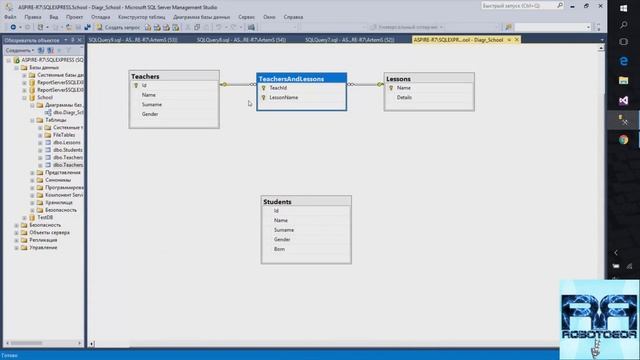Click the fourth query-type icon after Создать запрос
The width and height of the screenshot is (640, 360).
176,27
